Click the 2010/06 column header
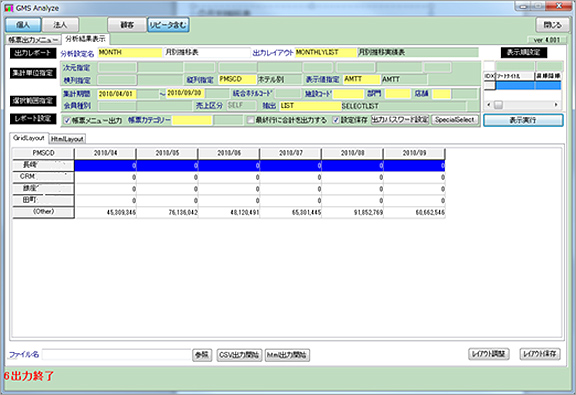This screenshot has width=576, height=395. coord(229,153)
